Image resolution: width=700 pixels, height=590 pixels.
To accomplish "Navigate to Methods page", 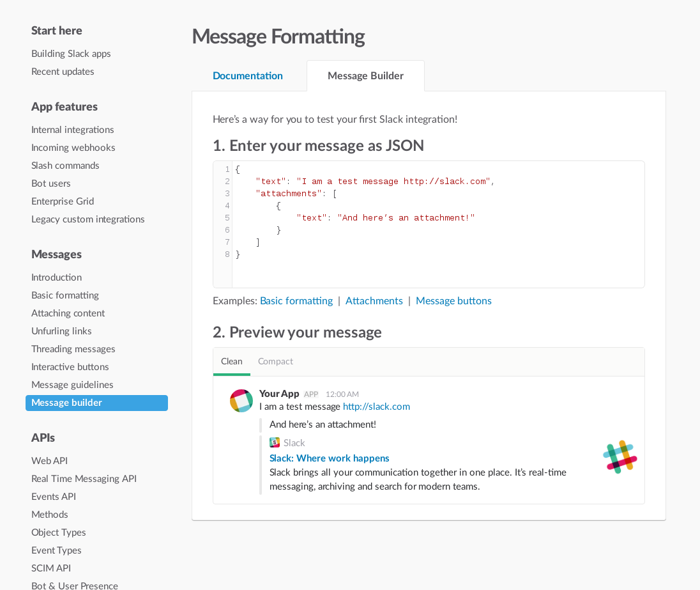I will click(50, 514).
